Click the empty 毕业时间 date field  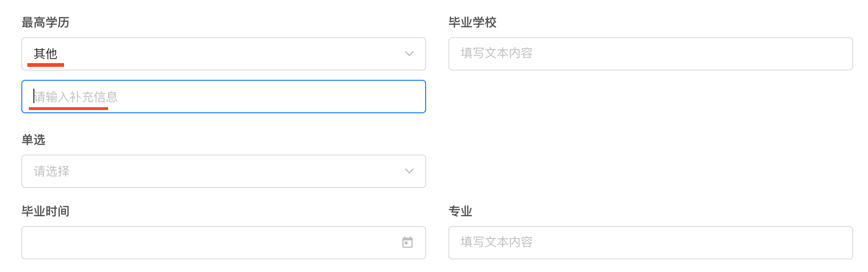click(x=209, y=243)
